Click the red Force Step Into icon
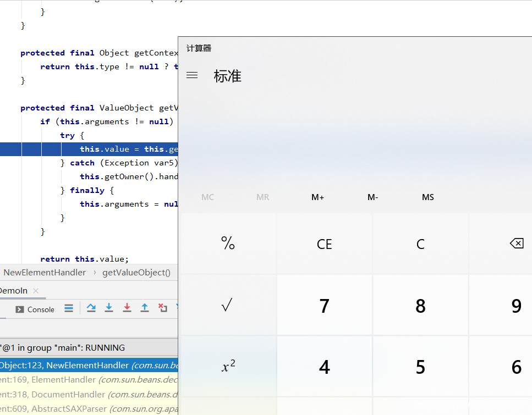 127,308
